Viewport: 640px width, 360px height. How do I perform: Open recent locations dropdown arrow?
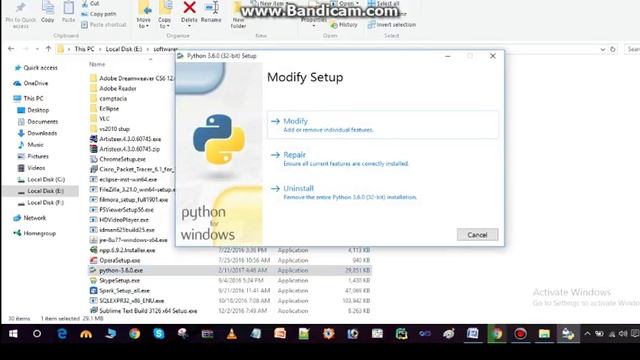tap(37, 49)
